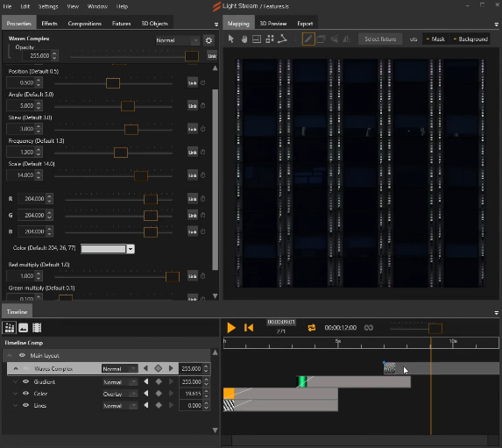Screen dimensions: 502x448
Task: Open the Effects tab
Action: [49, 24]
